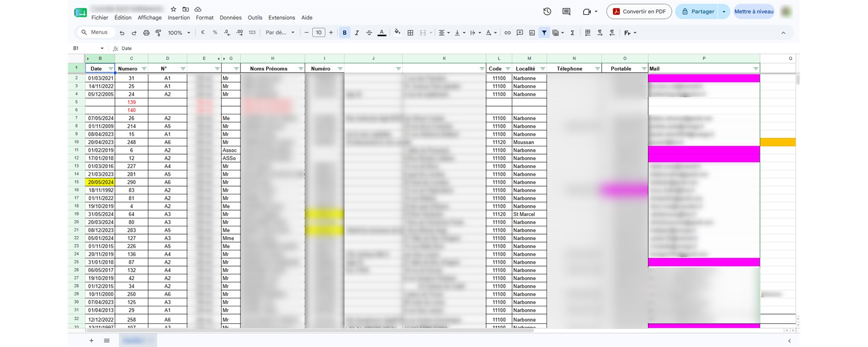This screenshot has height=347, width=868.
Task: Toggle the filter funnel in toolbar
Action: [x=544, y=33]
